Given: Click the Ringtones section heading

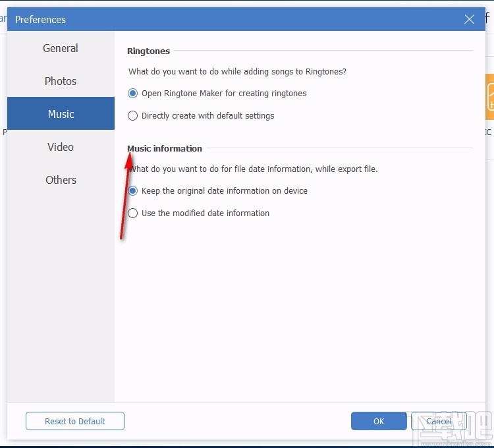Looking at the screenshot, I should [148, 51].
